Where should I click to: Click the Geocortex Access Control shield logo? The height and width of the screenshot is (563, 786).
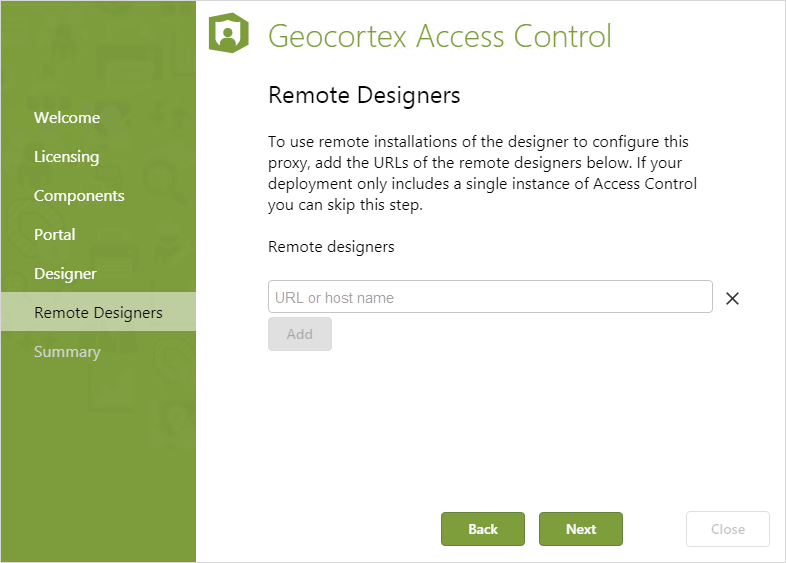tap(229, 33)
